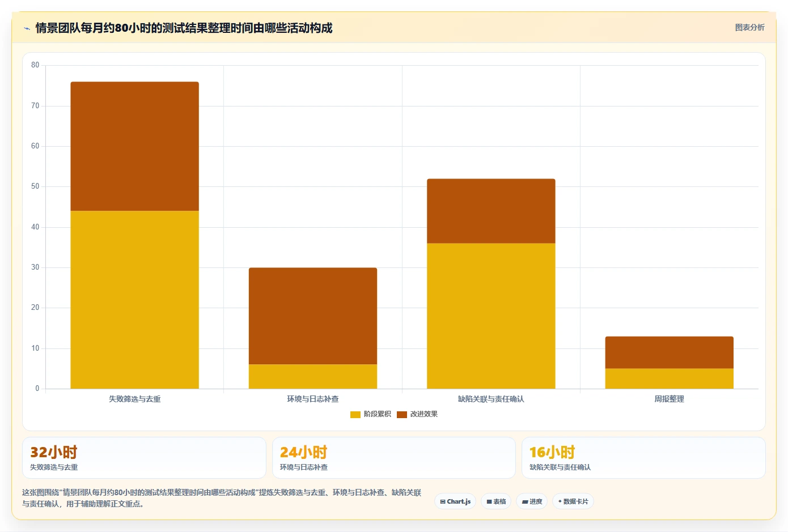Click the y-axis value 10

pyautogui.click(x=35, y=348)
